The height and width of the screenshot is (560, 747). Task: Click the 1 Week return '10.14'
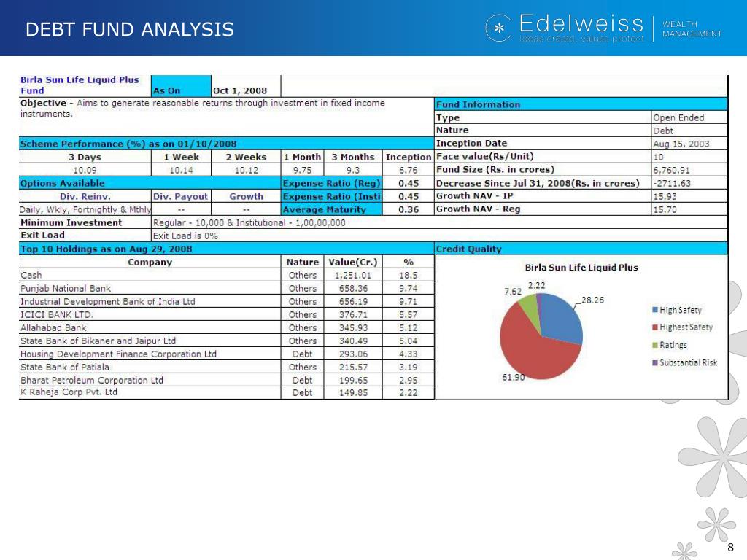(181, 170)
